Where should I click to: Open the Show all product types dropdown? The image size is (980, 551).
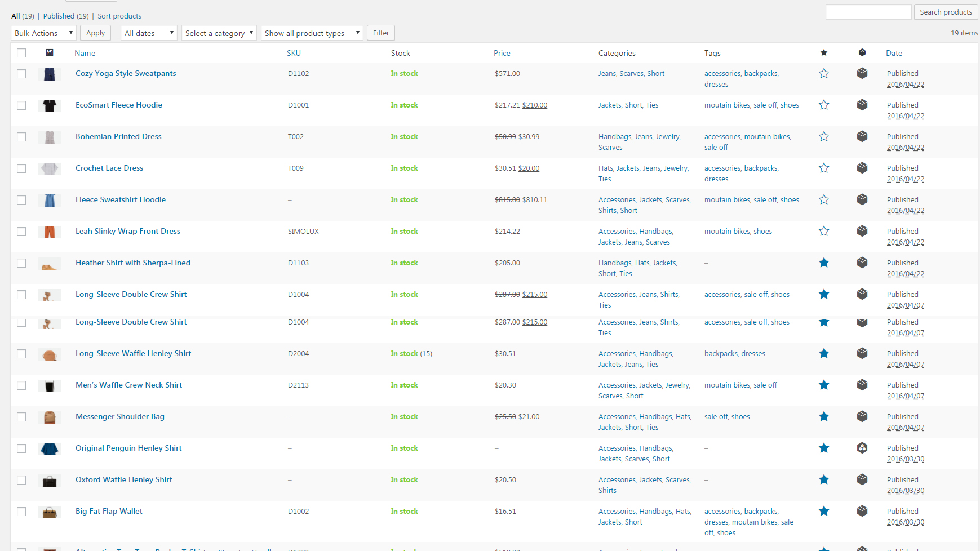(312, 33)
